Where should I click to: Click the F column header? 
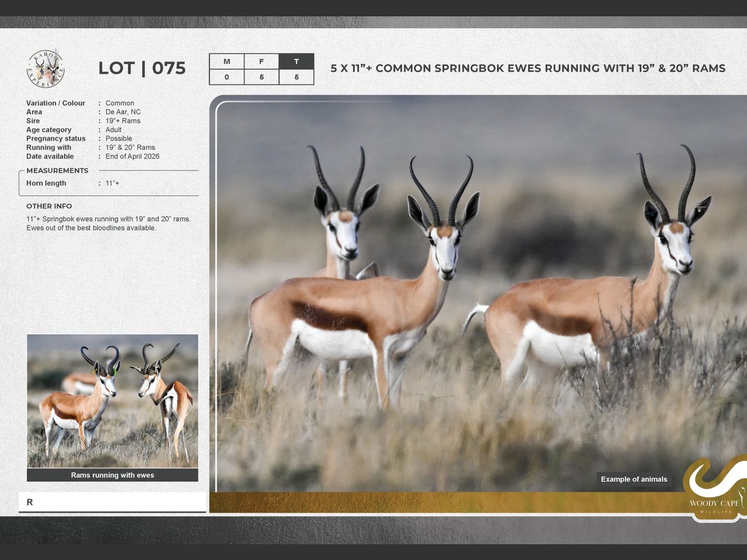coord(261,61)
